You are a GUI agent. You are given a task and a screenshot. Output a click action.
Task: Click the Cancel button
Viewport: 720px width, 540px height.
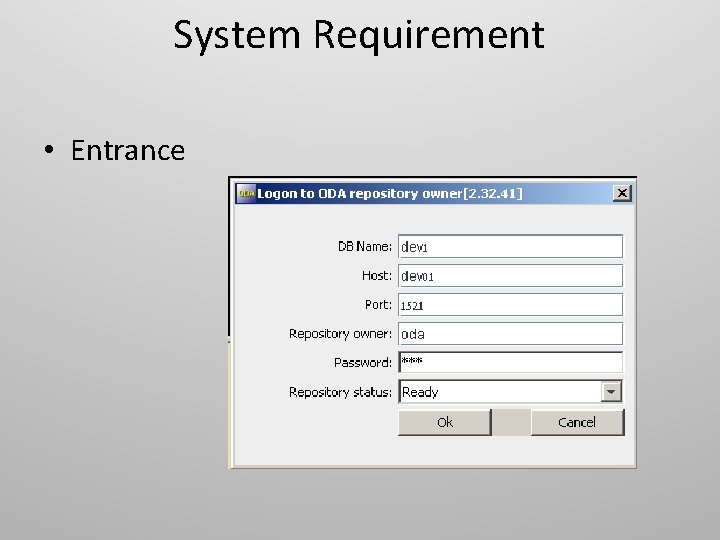click(x=577, y=422)
